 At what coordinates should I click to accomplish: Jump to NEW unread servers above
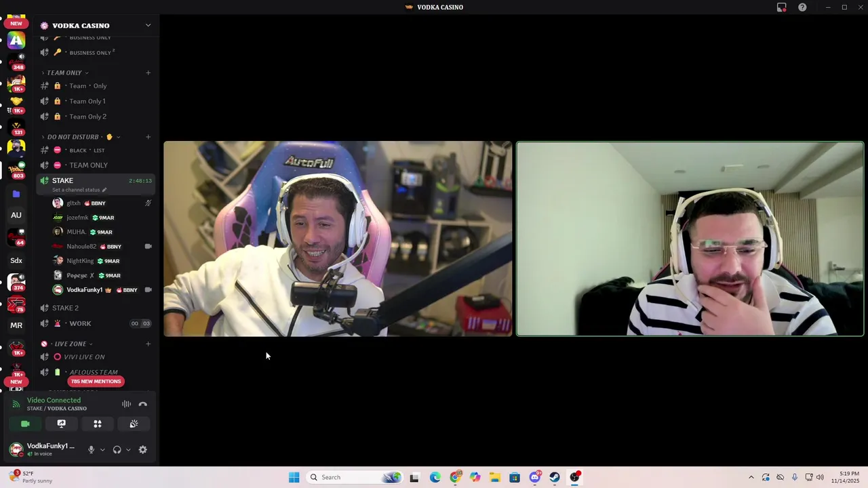pyautogui.click(x=16, y=23)
